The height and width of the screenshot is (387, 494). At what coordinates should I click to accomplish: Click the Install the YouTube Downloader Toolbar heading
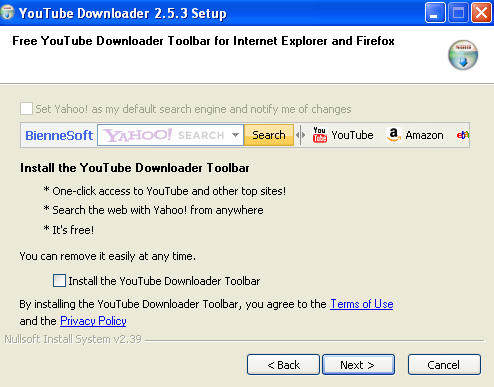(135, 168)
